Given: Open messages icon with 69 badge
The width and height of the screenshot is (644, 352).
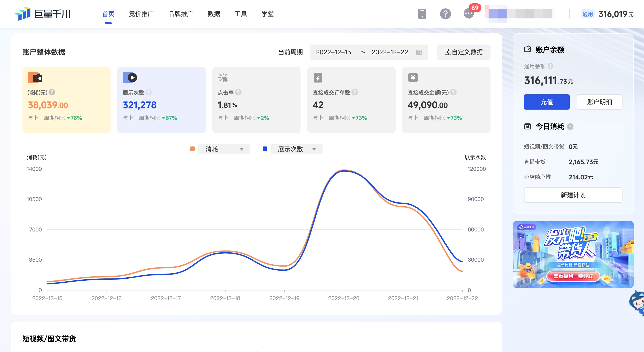Looking at the screenshot, I should tap(469, 14).
